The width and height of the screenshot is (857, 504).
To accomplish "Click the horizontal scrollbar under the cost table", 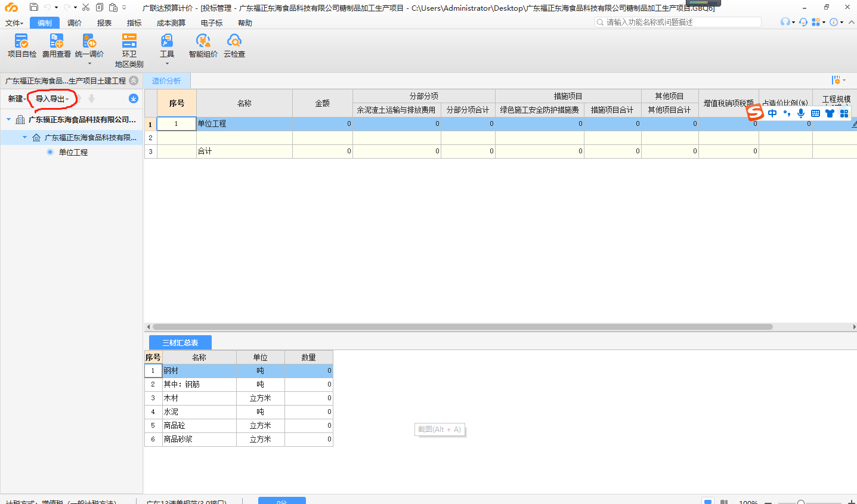I will [x=462, y=327].
